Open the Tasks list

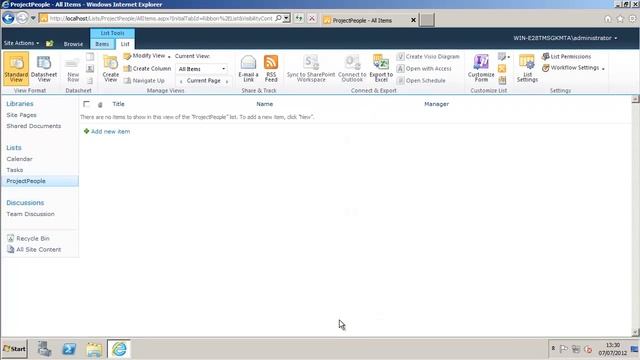pyautogui.click(x=15, y=170)
